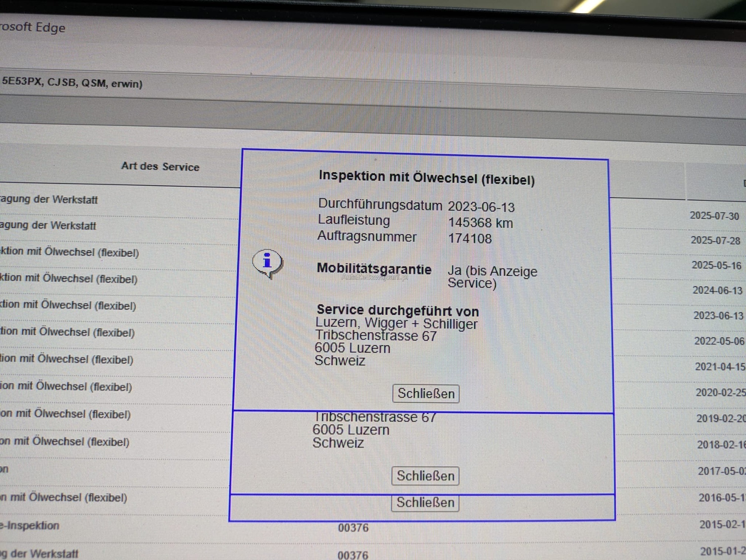Viewport: 746px width, 560px height.
Task: Click the 'Inspektion mit Ölwechsel (flexibel)' dialog title
Action: tap(427, 178)
